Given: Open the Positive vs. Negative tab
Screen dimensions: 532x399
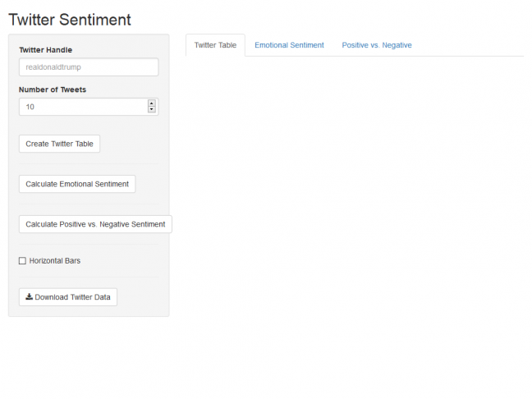Looking at the screenshot, I should [377, 45].
